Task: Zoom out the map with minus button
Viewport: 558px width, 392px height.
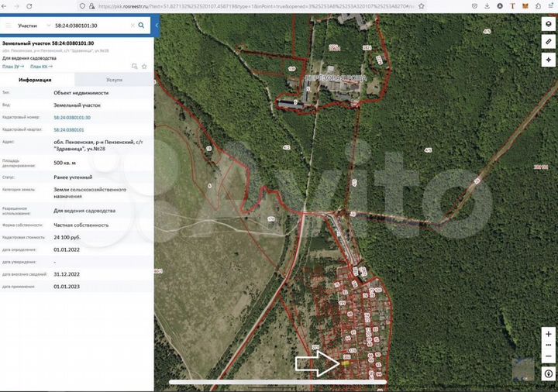Action: pyautogui.click(x=548, y=356)
